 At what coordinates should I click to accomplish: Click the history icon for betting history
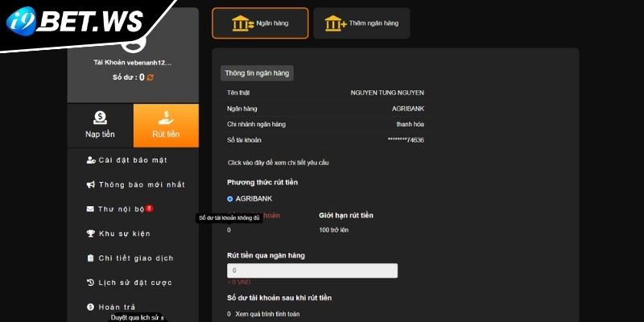tap(91, 283)
